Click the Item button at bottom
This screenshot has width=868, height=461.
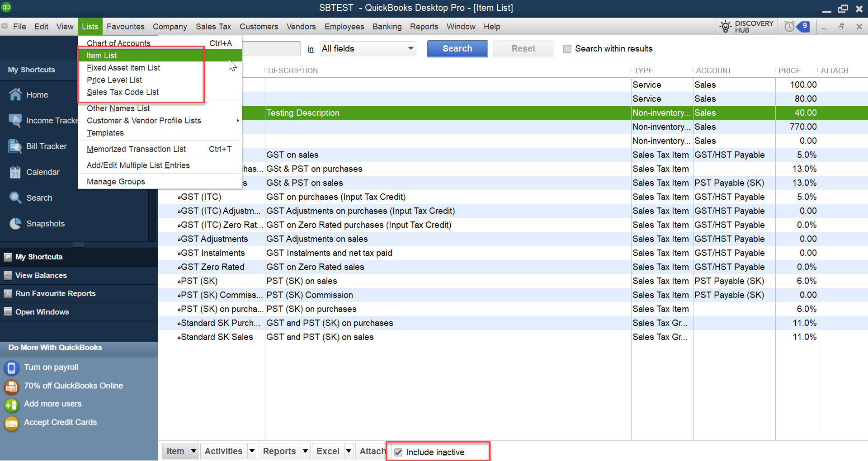tap(175, 451)
